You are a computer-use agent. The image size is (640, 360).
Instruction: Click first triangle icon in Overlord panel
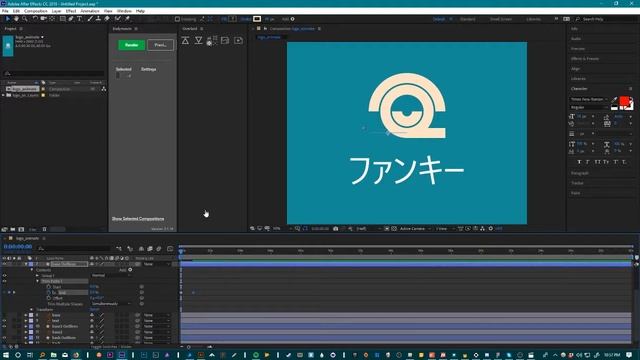point(185,40)
